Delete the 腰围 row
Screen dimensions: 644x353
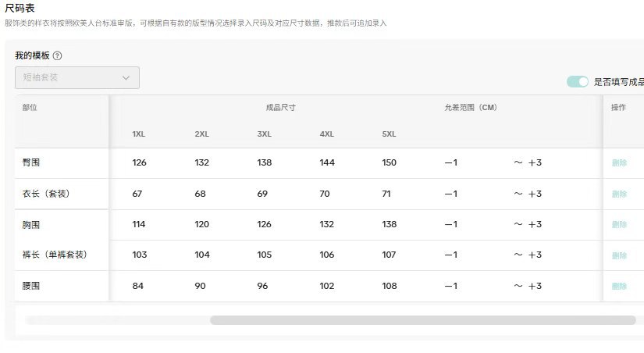tap(619, 286)
